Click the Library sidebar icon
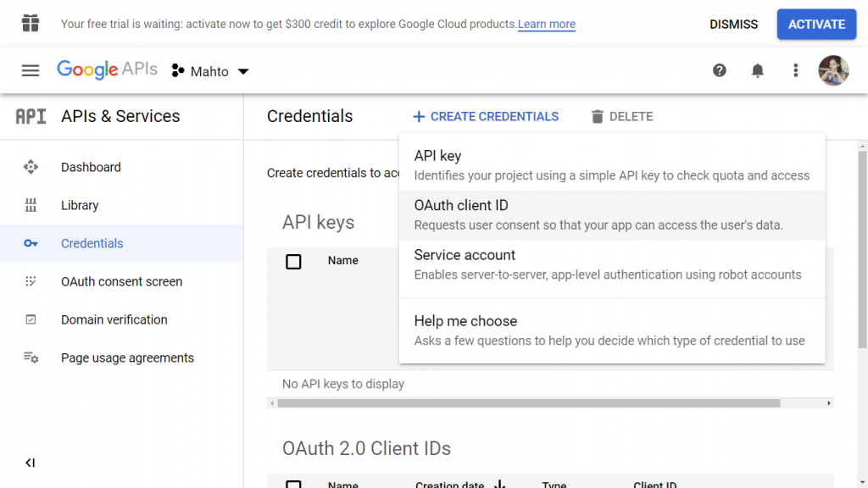 click(x=31, y=205)
